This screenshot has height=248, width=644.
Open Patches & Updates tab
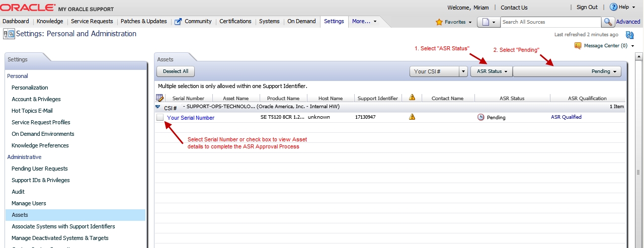click(144, 22)
